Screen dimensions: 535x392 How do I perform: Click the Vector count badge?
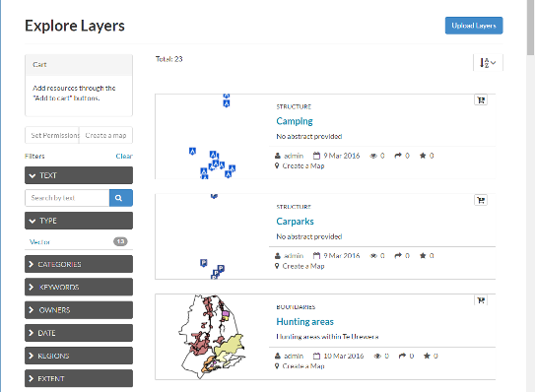(x=120, y=241)
